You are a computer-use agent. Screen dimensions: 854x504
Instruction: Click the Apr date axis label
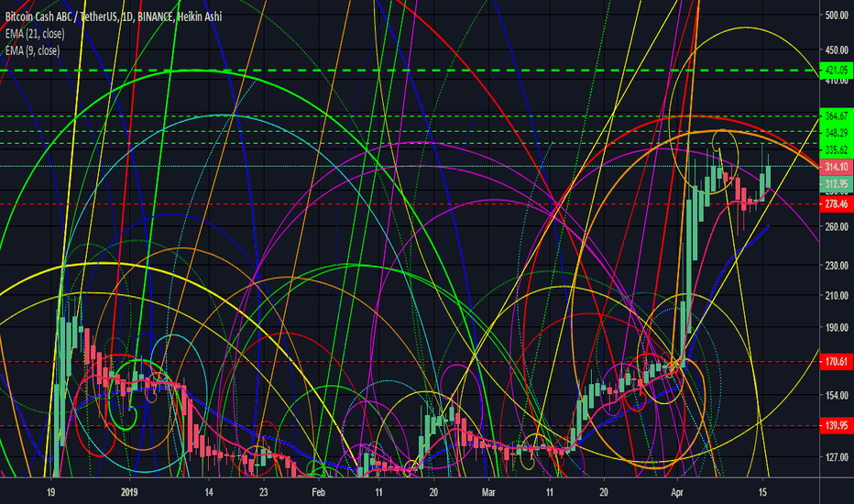[677, 492]
